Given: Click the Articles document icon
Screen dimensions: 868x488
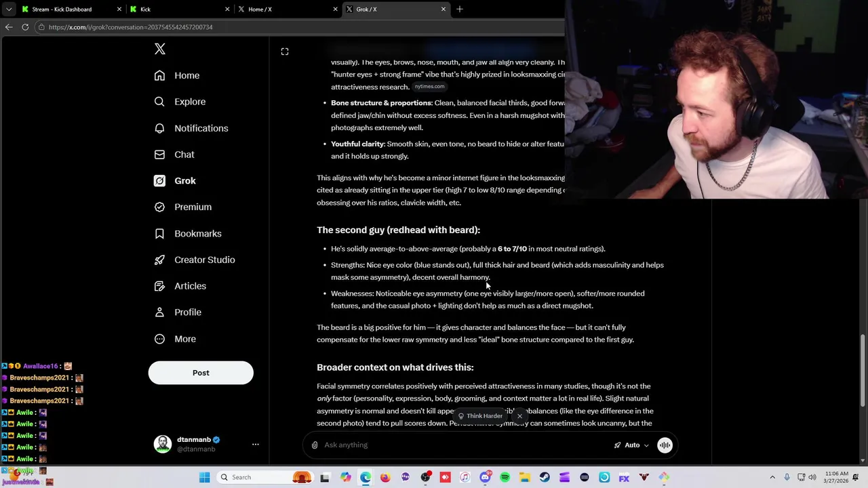Looking at the screenshot, I should (159, 286).
